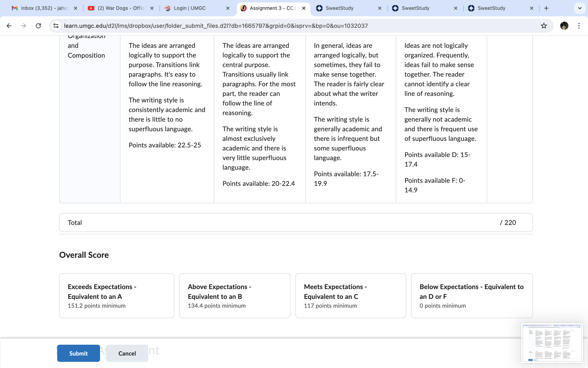Select Below Expectations - D or F card
Image resolution: width=588 pixels, height=368 pixels.
(472, 295)
